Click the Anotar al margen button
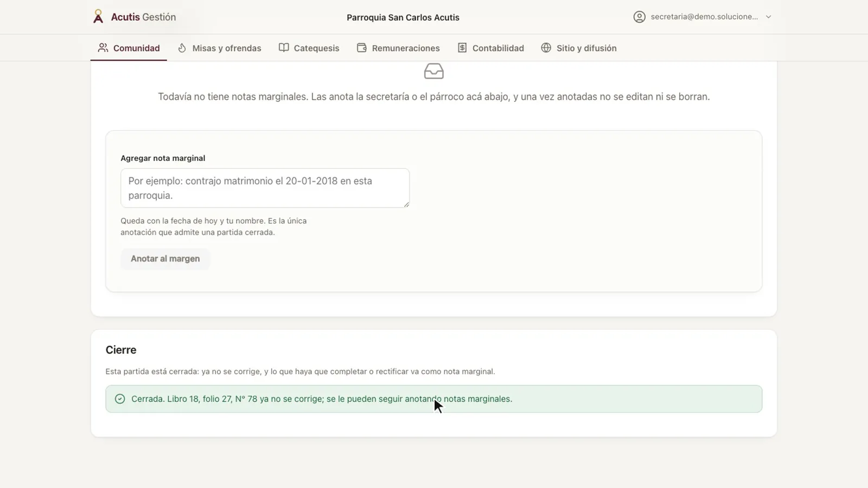 (x=165, y=259)
